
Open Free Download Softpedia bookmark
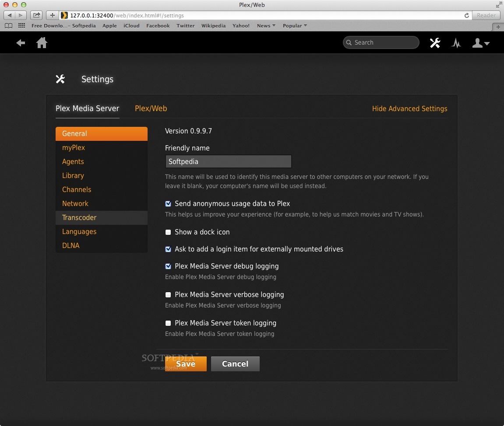coord(63,26)
